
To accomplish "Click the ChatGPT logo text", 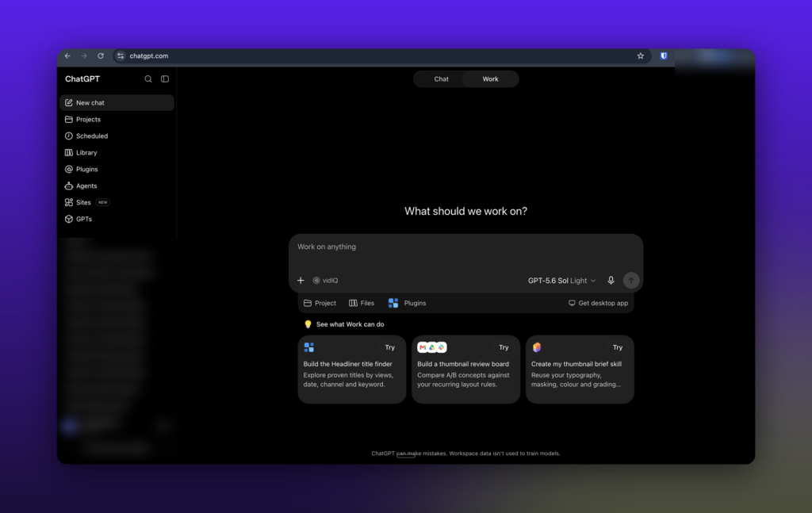I will coord(82,78).
